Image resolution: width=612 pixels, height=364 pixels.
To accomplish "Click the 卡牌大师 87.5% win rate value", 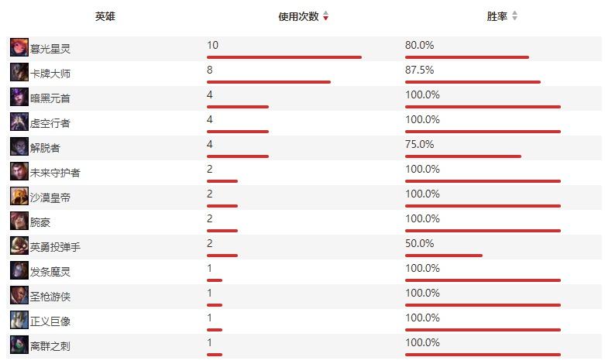I will click(x=419, y=70).
